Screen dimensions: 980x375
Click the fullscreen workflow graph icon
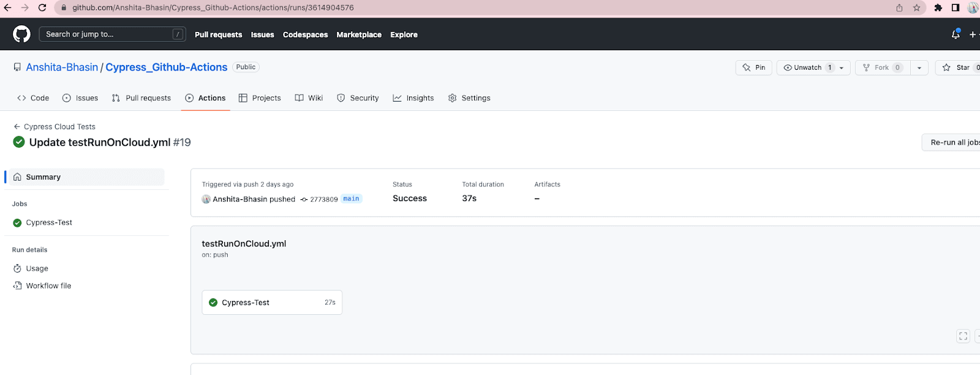963,336
